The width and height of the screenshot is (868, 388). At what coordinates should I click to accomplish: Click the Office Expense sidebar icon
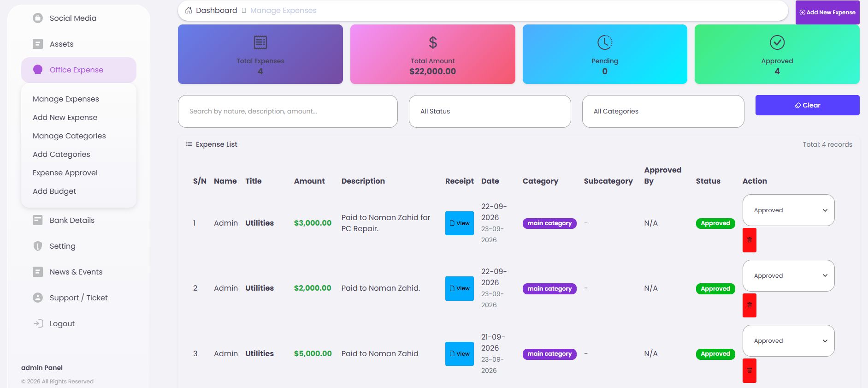pos(38,70)
